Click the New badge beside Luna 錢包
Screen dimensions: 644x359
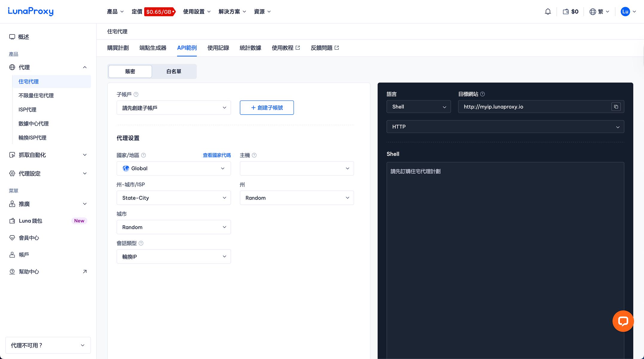[x=79, y=221]
